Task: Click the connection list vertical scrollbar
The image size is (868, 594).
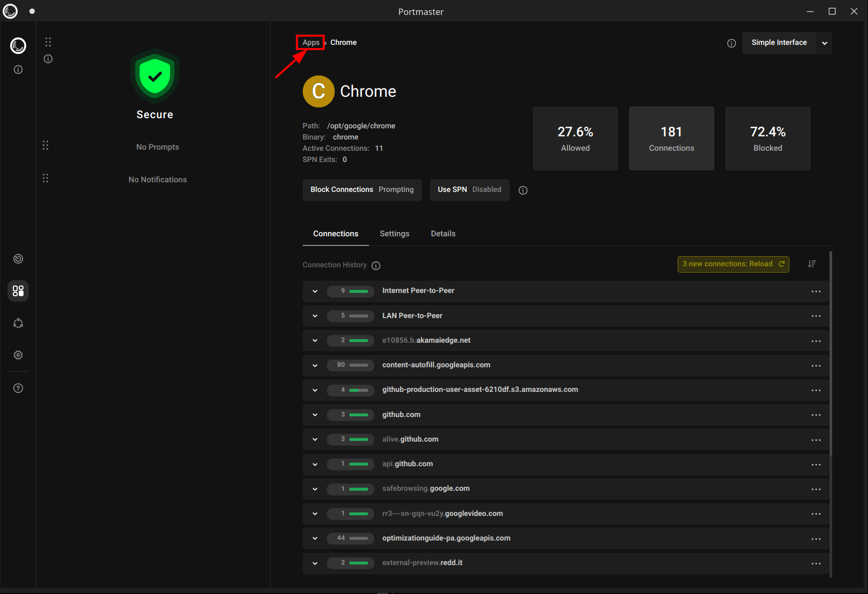Action: coord(831,353)
